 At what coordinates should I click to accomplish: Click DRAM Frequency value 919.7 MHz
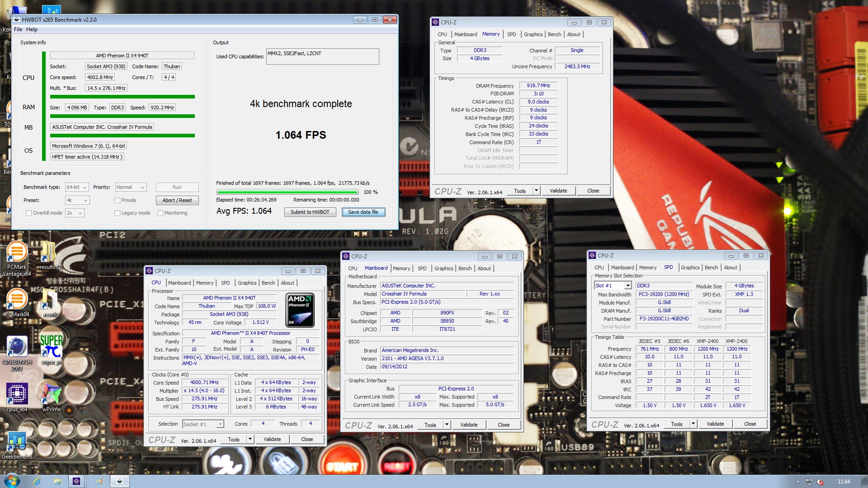(538, 85)
